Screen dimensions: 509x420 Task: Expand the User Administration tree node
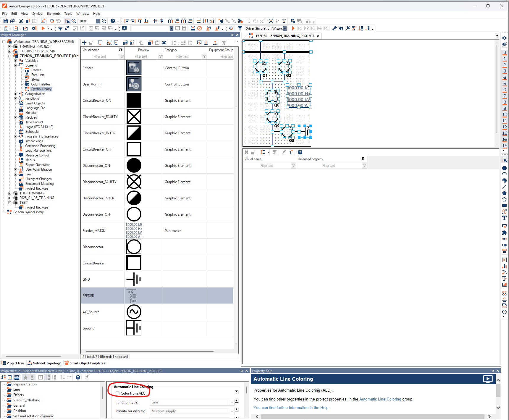16,169
